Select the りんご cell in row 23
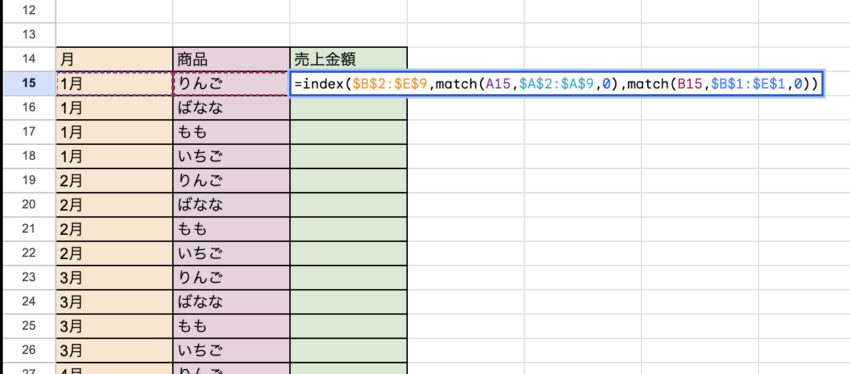850x374 pixels. [231, 278]
